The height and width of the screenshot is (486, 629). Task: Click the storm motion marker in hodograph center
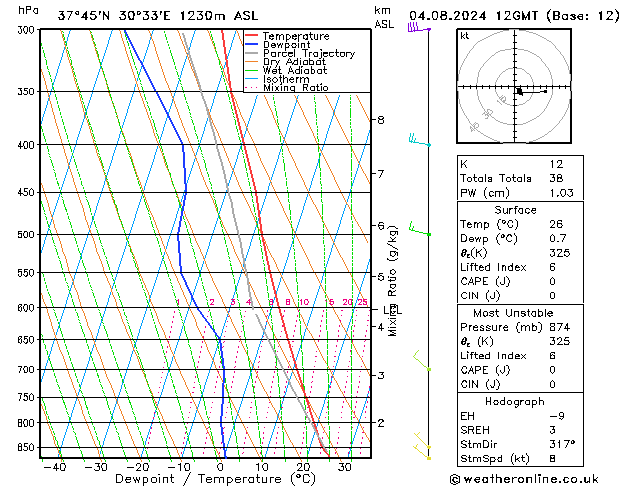coord(519,91)
